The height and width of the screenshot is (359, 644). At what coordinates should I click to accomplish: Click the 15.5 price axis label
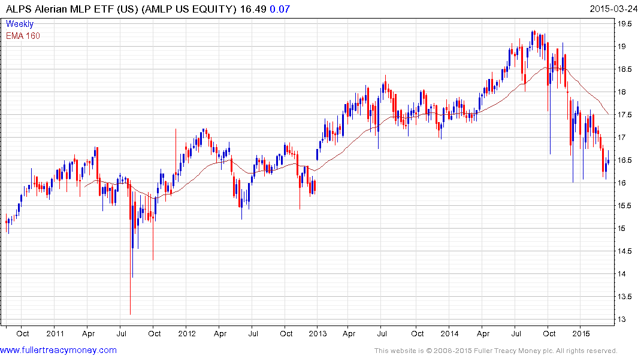coord(624,206)
